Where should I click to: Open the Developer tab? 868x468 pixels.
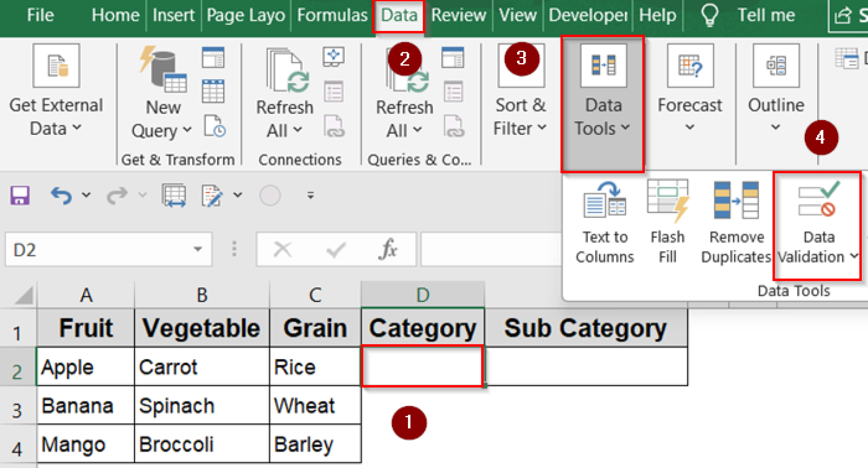587,15
